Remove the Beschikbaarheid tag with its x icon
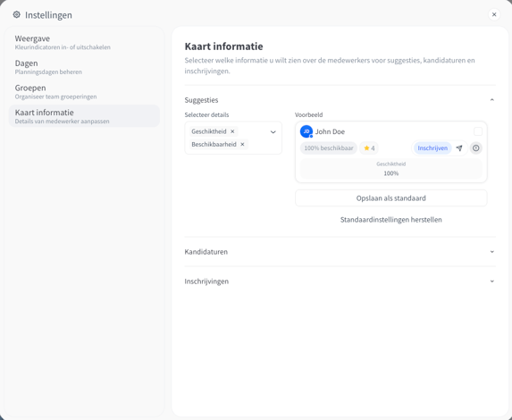512x420 pixels. coord(242,145)
